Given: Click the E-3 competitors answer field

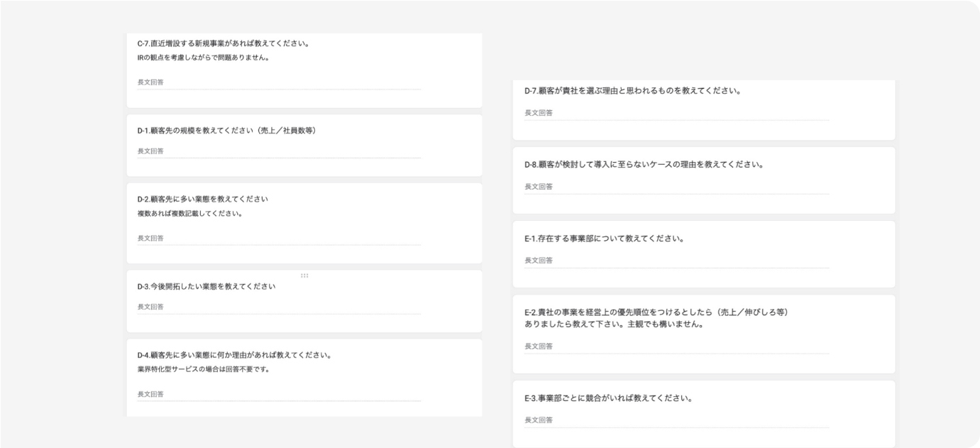Looking at the screenshot, I should 676,420.
